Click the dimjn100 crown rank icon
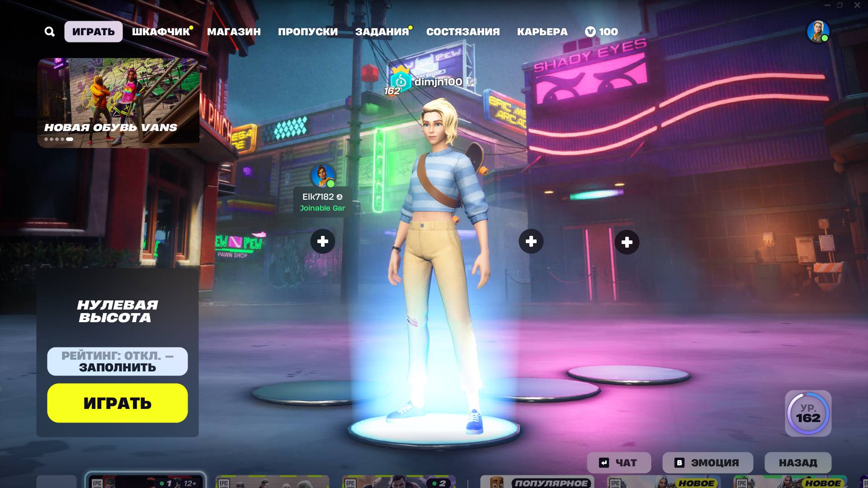This screenshot has height=488, width=868. click(400, 80)
